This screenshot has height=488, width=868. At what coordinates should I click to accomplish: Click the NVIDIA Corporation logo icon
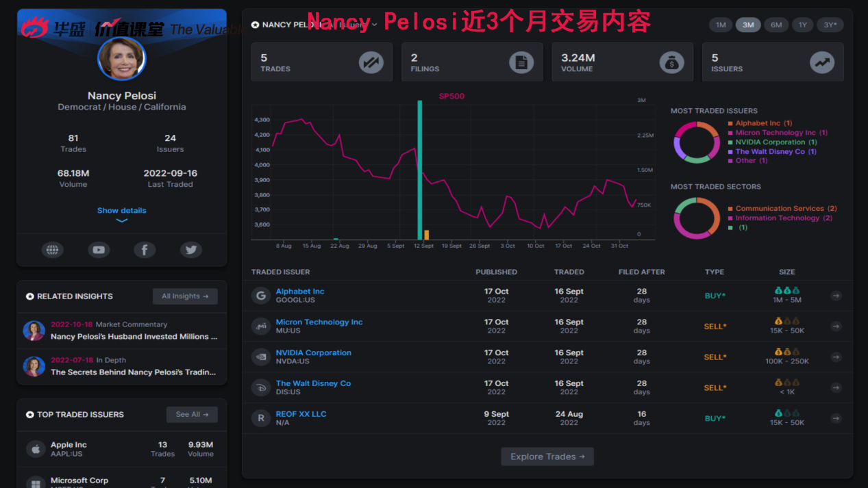pos(260,357)
